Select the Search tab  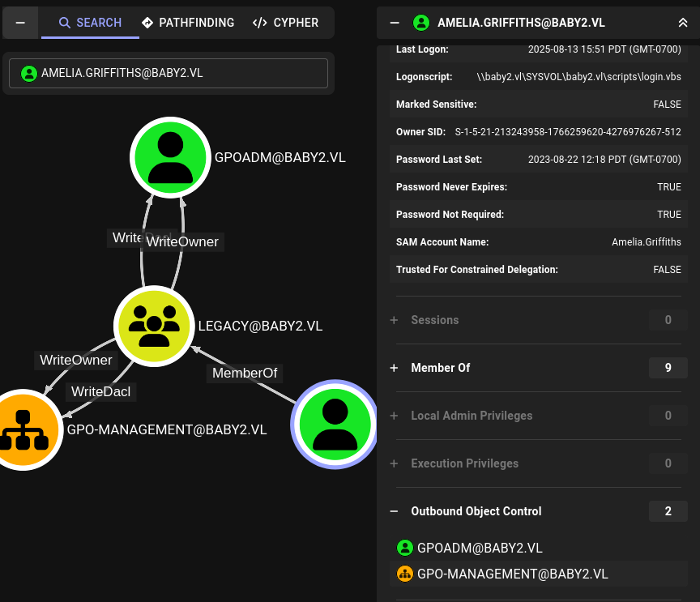pos(90,23)
